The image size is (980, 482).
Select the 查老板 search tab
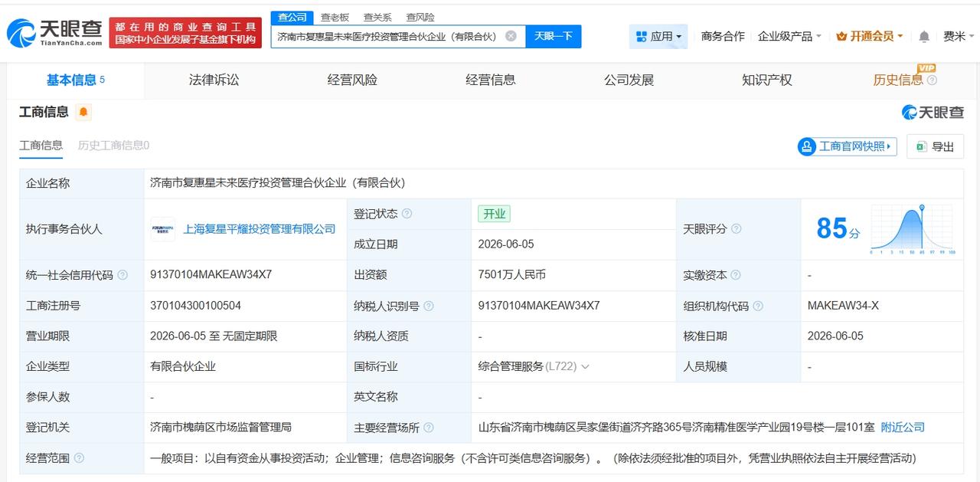[335, 17]
